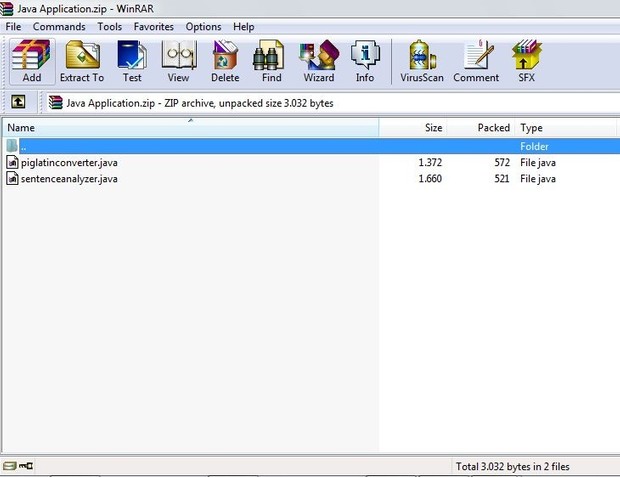Click the Delete toolbar icon
Screen dimensions: 620x477
point(225,61)
